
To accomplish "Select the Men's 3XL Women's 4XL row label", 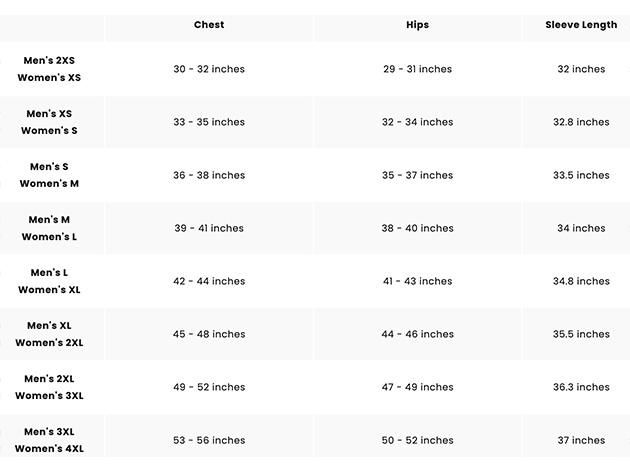I will 49,440.
